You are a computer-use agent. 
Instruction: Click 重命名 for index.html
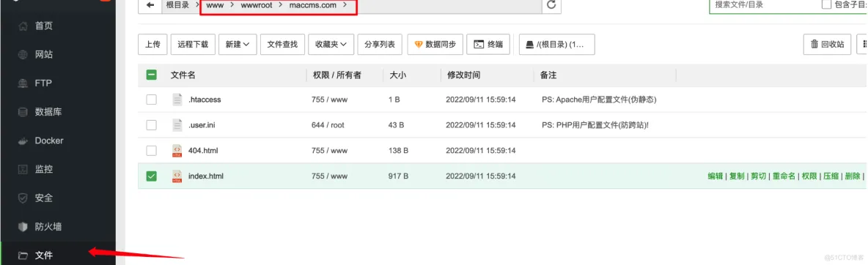[784, 176]
